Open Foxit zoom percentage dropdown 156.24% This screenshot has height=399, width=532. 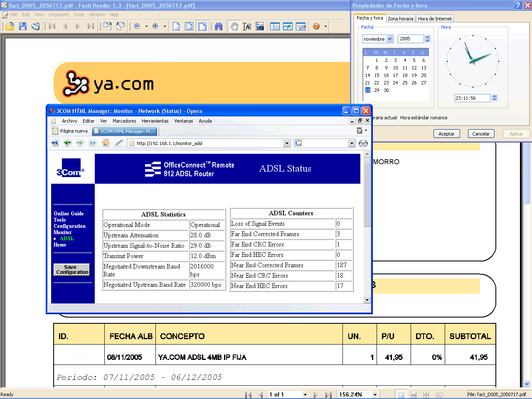tap(375, 394)
